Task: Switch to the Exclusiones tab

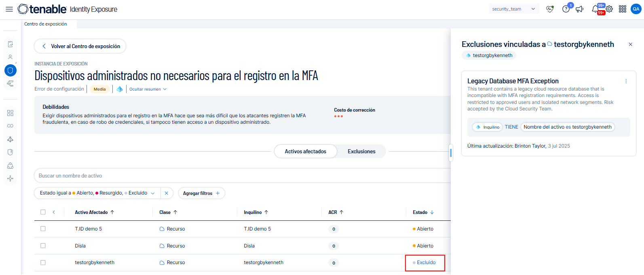Action: click(x=361, y=152)
